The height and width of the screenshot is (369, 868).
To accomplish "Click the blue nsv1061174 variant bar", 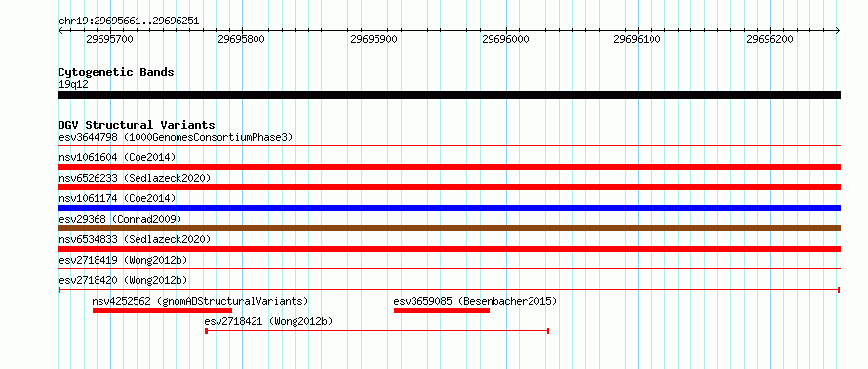I will [449, 208].
